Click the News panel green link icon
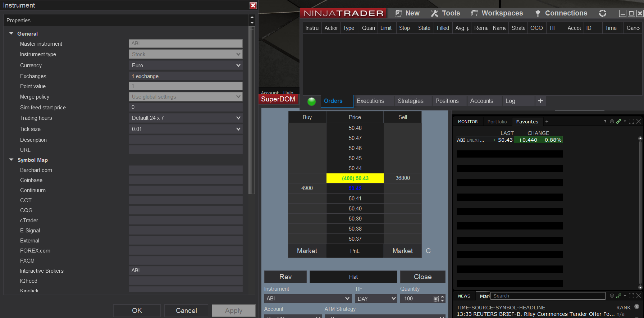The width and height of the screenshot is (644, 318). (618, 296)
